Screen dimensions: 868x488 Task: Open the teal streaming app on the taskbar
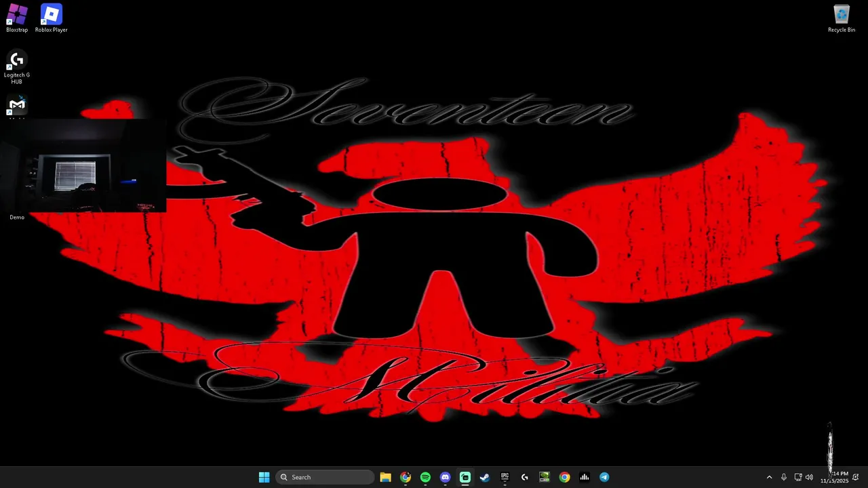point(465,477)
